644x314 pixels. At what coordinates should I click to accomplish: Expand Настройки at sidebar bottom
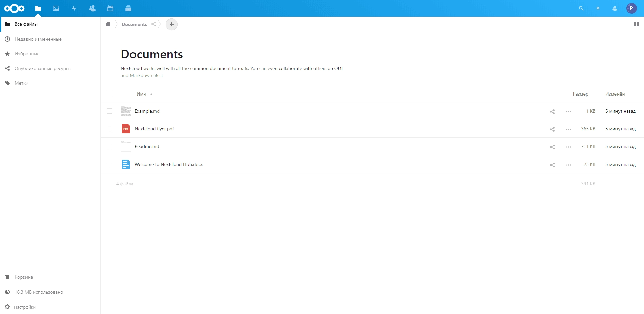pos(50,307)
